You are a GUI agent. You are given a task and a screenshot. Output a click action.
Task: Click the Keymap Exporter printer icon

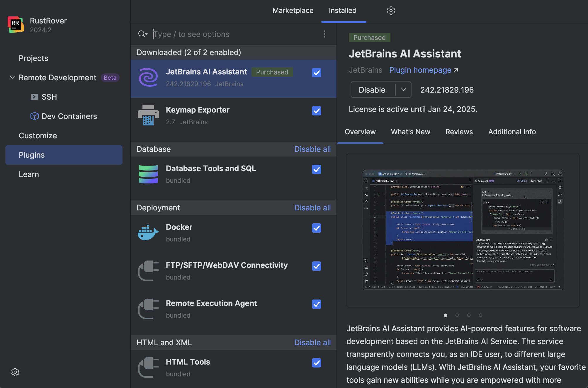pos(148,115)
